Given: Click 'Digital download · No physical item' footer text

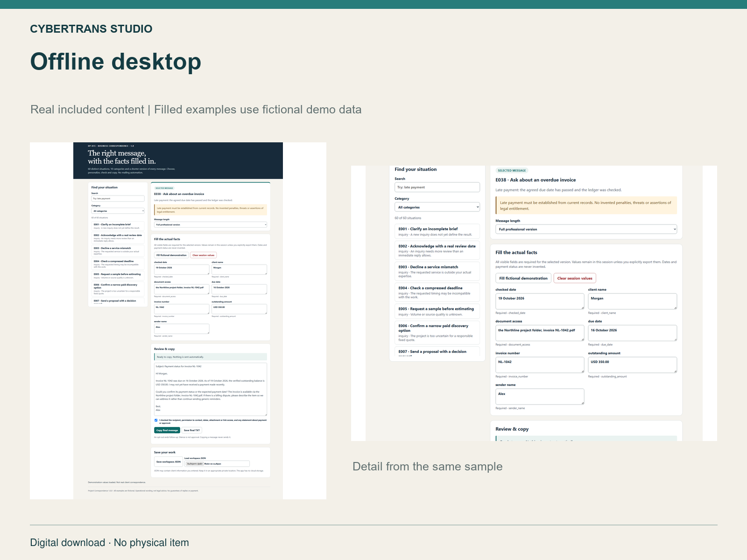Looking at the screenshot, I should click(x=110, y=543).
